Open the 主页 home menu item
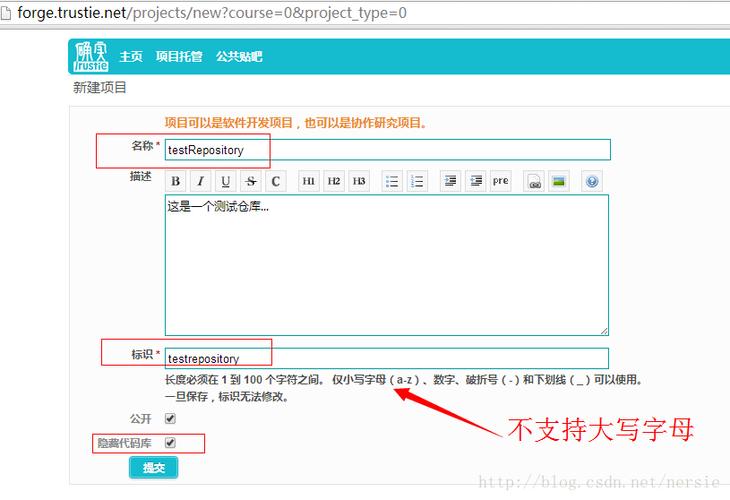Image resolution: width=730 pixels, height=500 pixels. (x=131, y=56)
